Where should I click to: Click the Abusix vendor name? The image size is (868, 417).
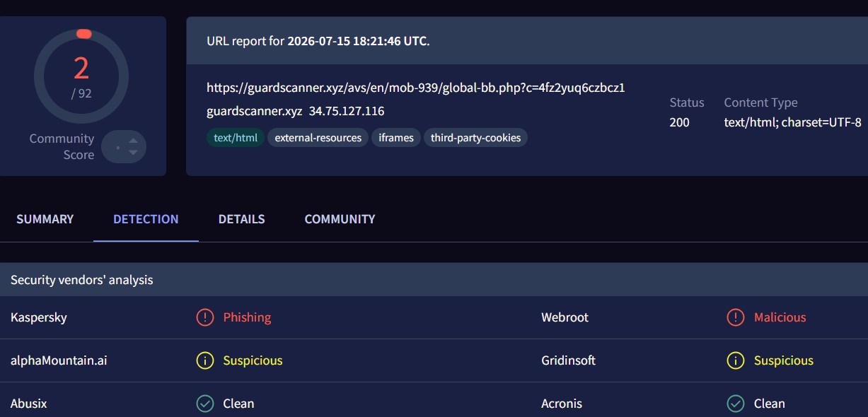click(29, 404)
